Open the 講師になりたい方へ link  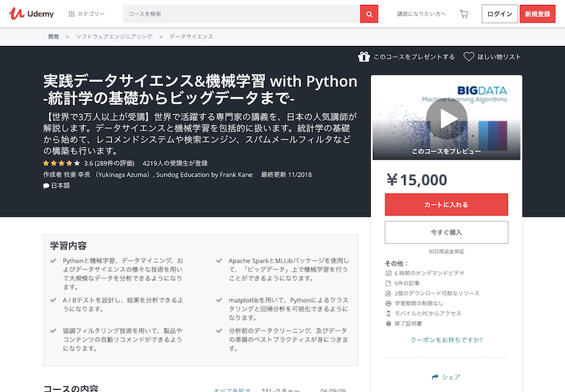tap(421, 13)
